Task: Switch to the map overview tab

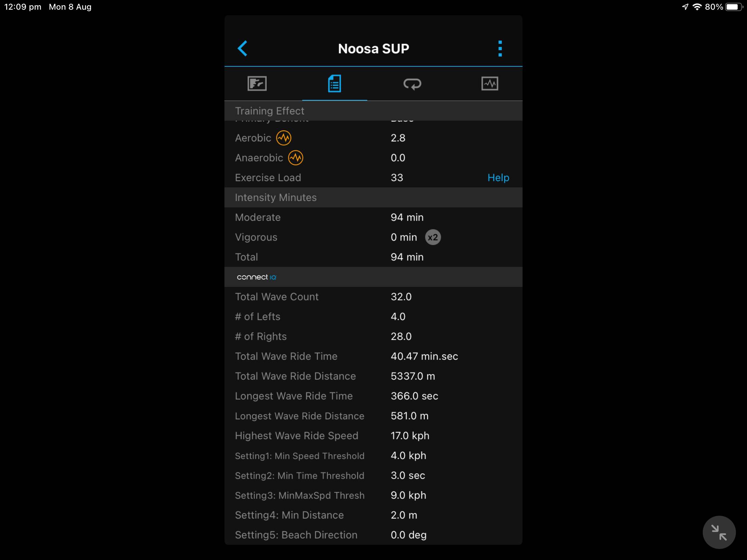Action: 257,84
